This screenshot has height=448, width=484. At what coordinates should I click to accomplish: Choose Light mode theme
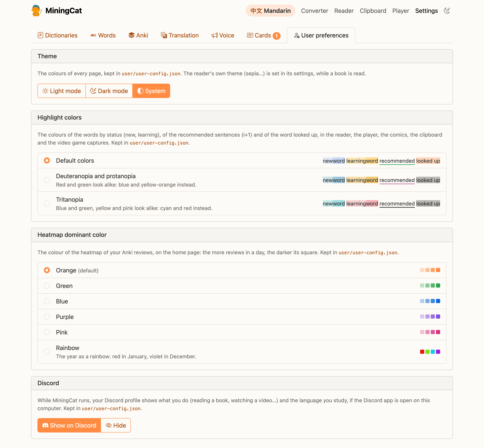(61, 91)
